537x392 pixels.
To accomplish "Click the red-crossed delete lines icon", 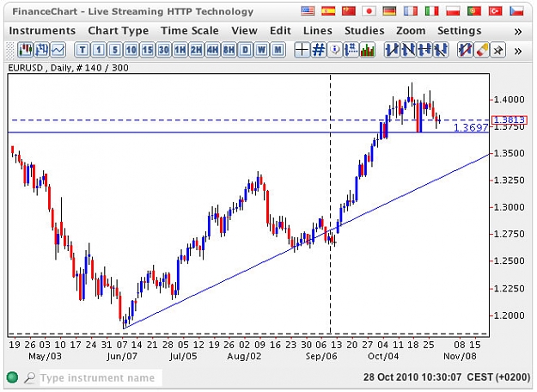I will pos(465,50).
